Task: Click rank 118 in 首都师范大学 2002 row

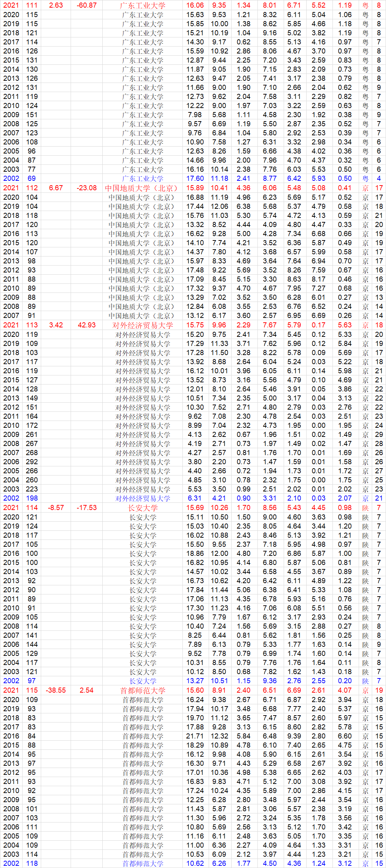Action: pos(32,864)
